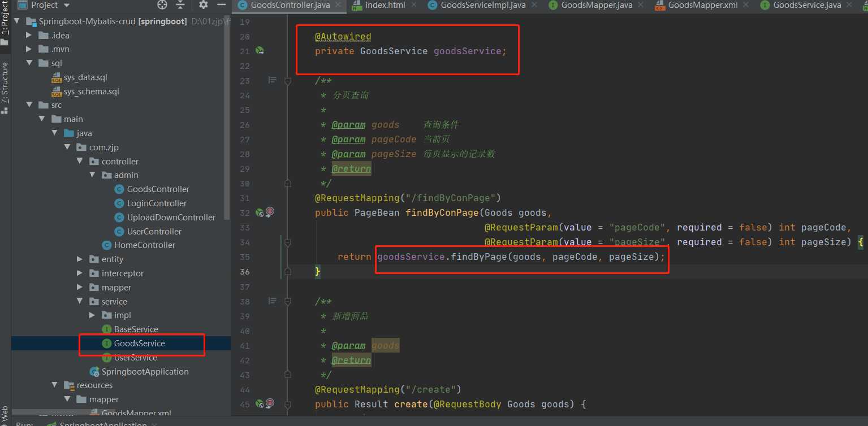Image resolution: width=868 pixels, height=426 pixels.
Task: Close the GoodsController.java tab
Action: (338, 5)
